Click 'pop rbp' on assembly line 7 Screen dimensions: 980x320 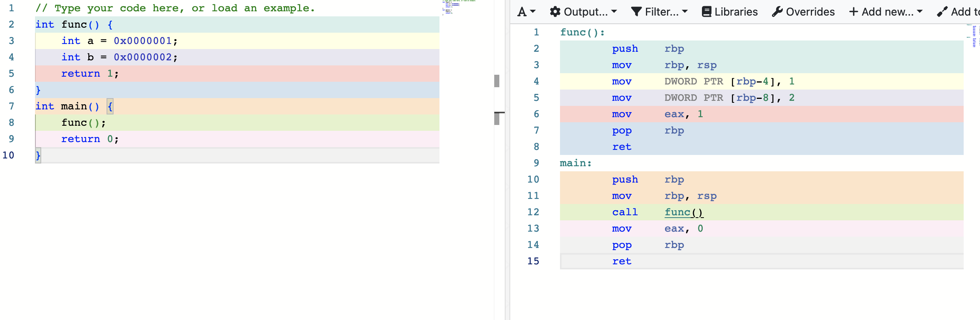(761, 130)
